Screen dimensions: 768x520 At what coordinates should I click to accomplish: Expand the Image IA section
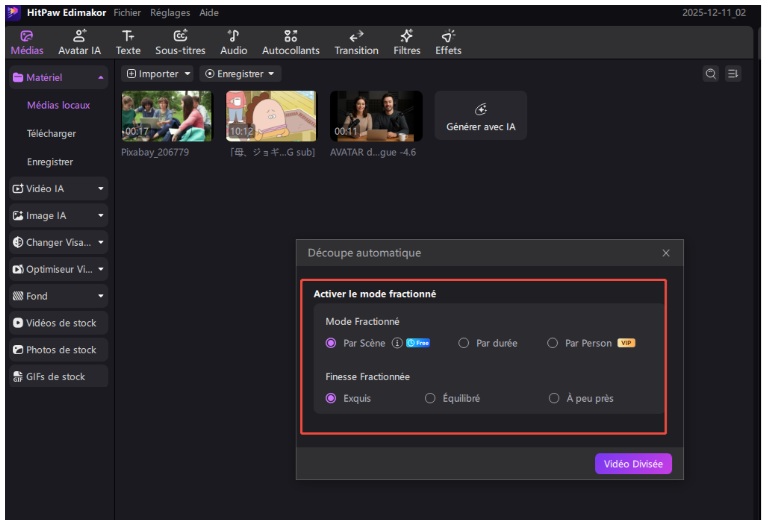(x=58, y=215)
